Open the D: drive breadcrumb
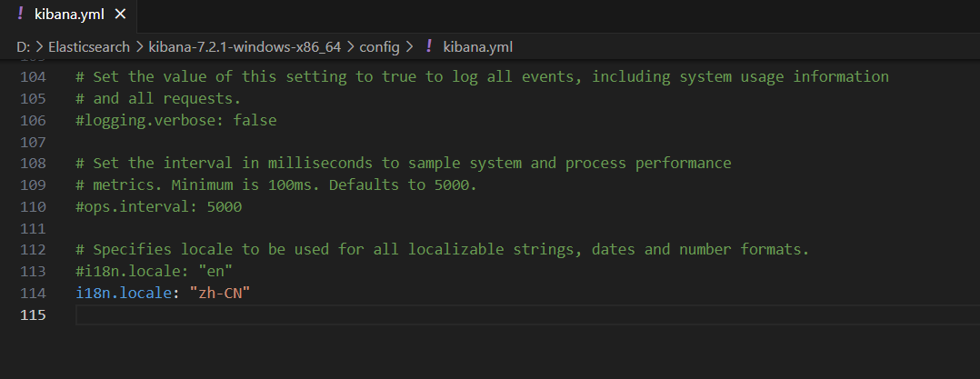980x379 pixels. click(22, 47)
